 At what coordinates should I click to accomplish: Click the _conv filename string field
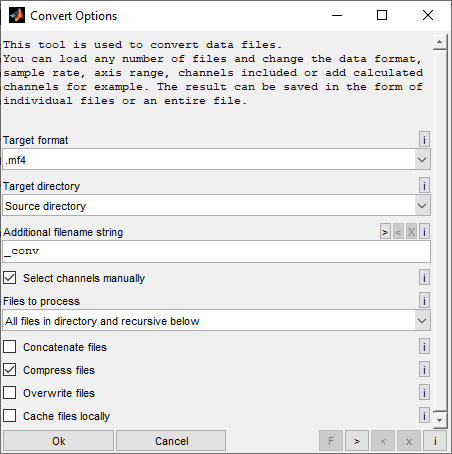pos(216,251)
